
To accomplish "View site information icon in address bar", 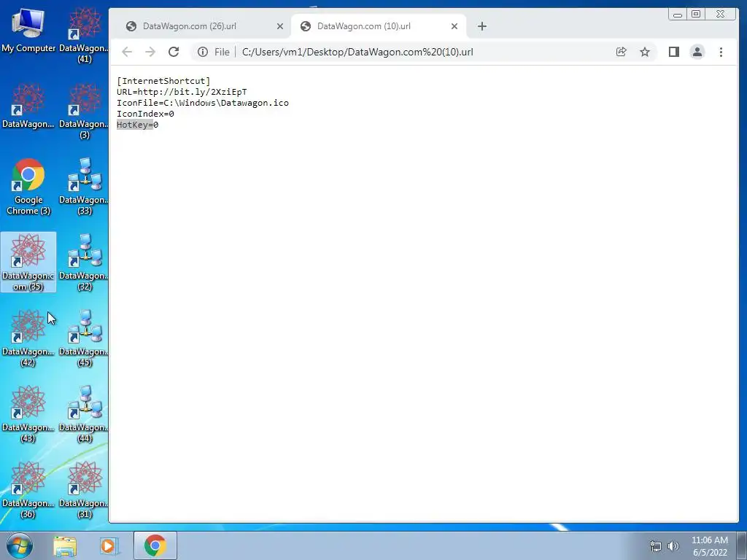I will coord(203,52).
